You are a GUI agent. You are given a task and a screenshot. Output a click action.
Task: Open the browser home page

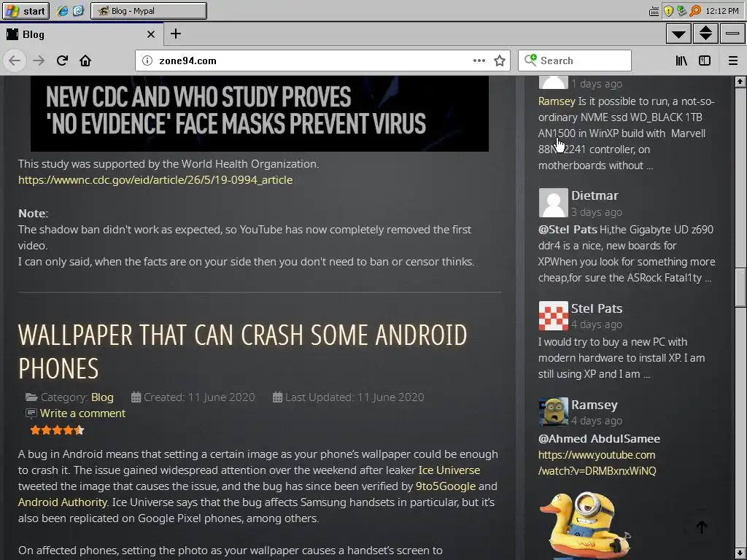[85, 61]
